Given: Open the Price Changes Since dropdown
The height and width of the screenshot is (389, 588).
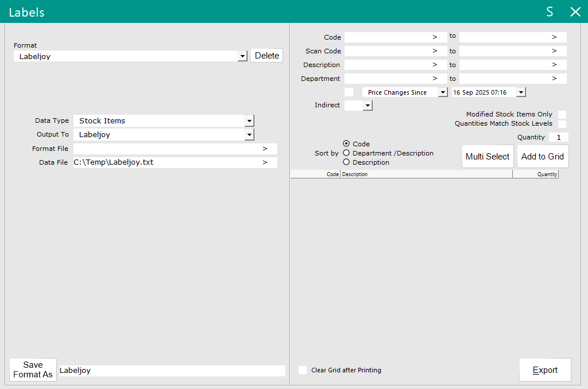Looking at the screenshot, I should (442, 92).
